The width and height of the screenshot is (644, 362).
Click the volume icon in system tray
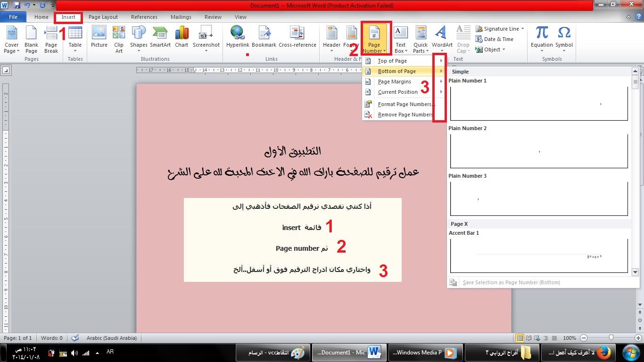(x=75, y=353)
